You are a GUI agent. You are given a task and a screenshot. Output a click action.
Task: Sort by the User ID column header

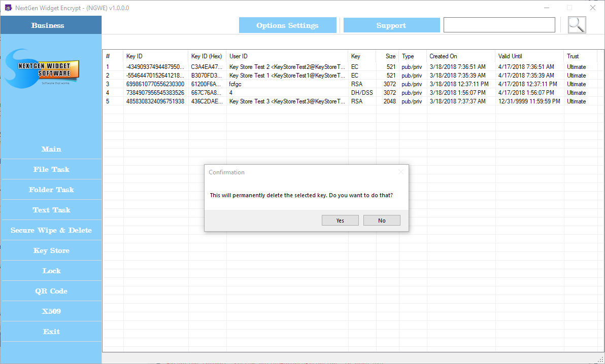coord(287,56)
